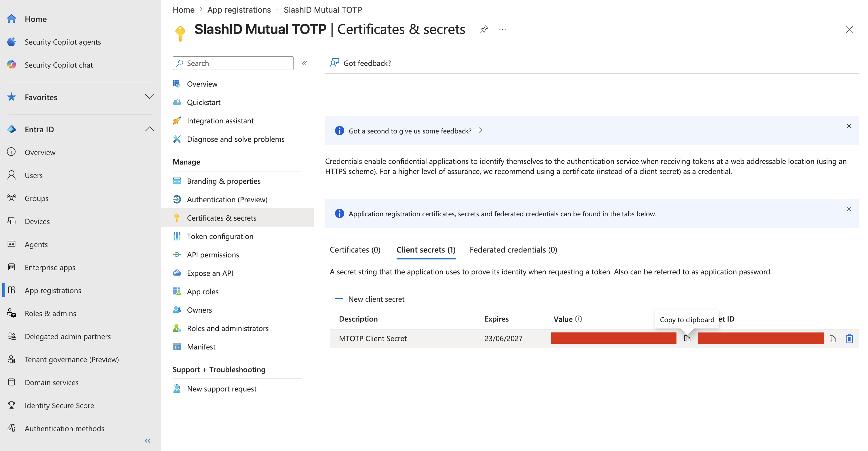Viewport: 868px width, 451px height.
Task: Open Integration assistant
Action: click(x=220, y=121)
